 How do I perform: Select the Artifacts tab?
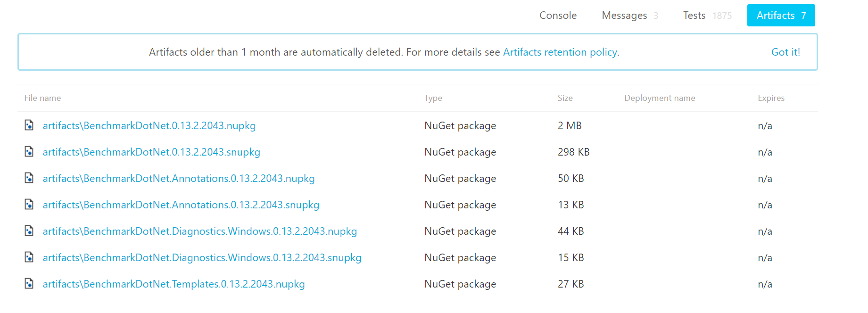coord(781,16)
